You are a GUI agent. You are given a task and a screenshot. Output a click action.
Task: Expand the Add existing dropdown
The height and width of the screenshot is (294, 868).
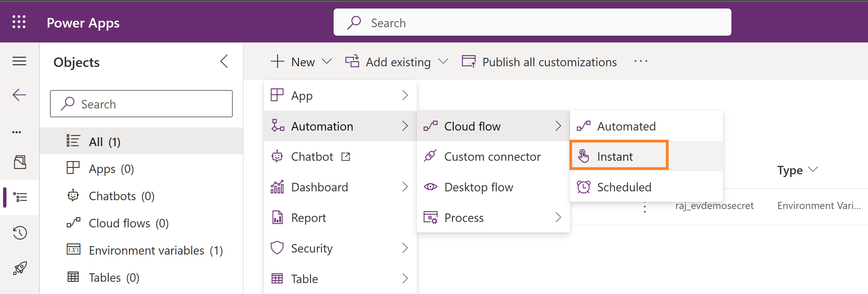point(397,62)
